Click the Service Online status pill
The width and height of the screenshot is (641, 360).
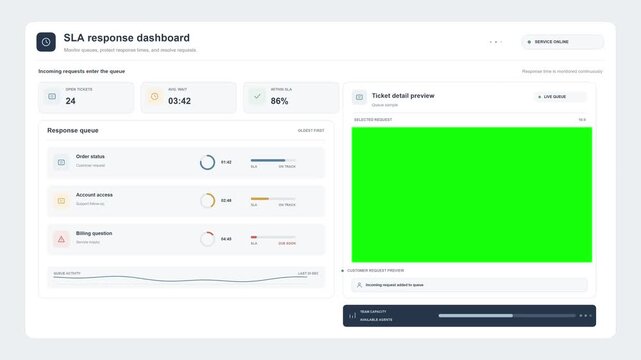pyautogui.click(x=562, y=42)
